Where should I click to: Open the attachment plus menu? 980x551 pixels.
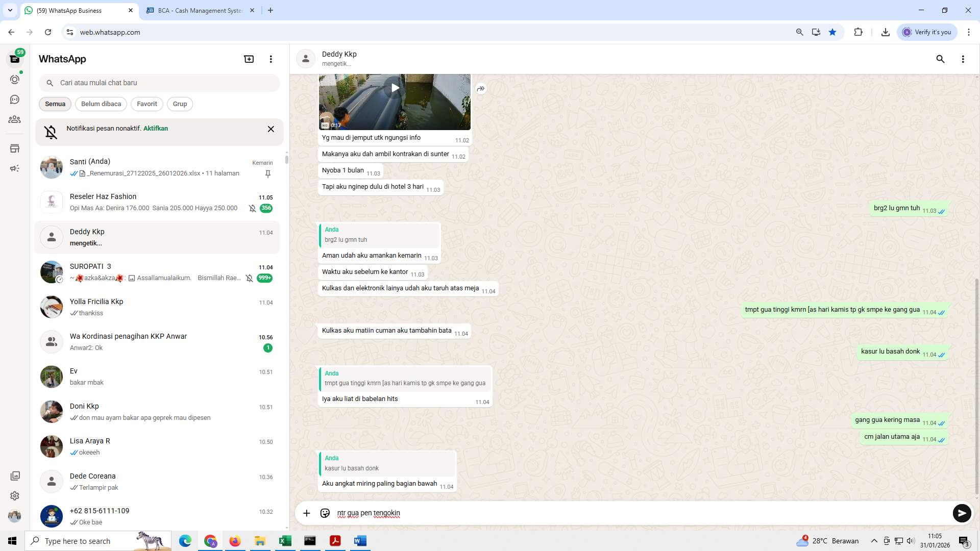pos(306,513)
